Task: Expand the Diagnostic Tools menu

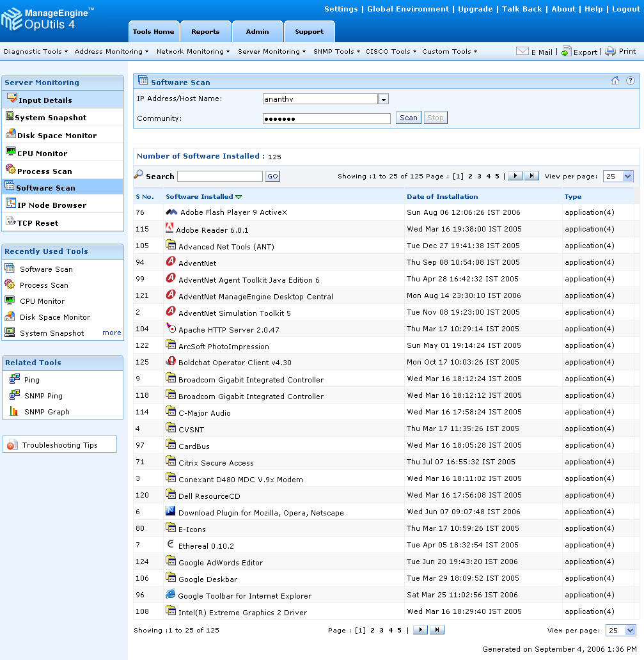Action: pyautogui.click(x=36, y=52)
